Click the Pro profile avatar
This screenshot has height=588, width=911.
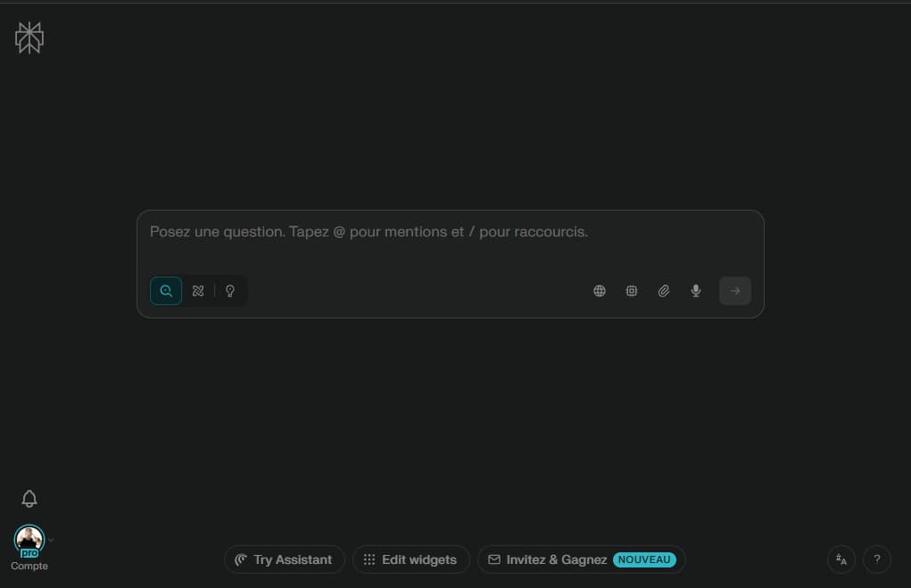(29, 539)
